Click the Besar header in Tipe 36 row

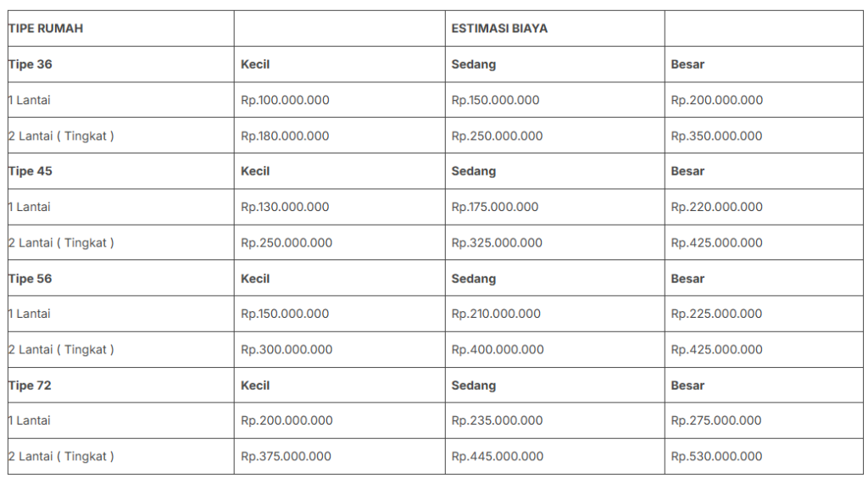pyautogui.click(x=687, y=64)
